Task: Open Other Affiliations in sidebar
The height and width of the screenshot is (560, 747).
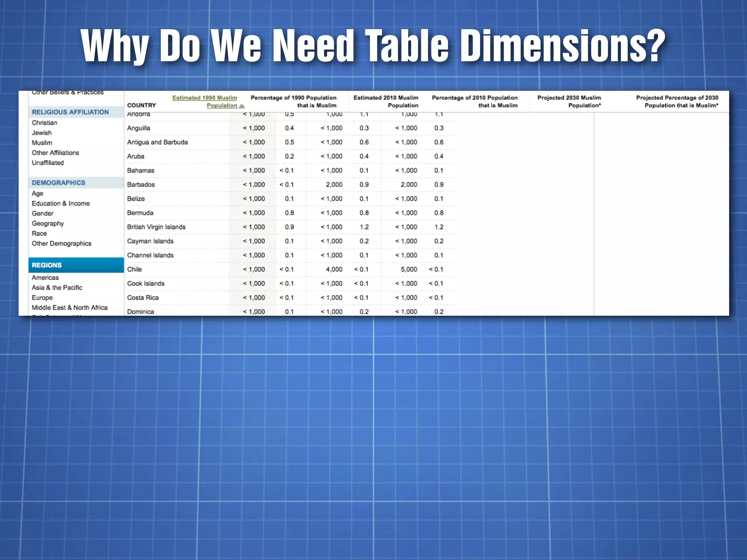Action: [55, 153]
